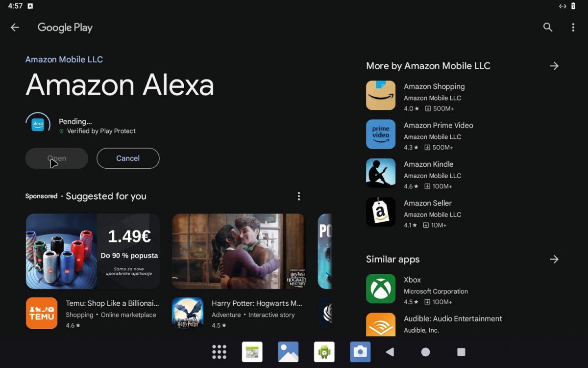Image resolution: width=588 pixels, height=368 pixels.
Task: Click the Amazon Alexa app title
Action: tap(120, 84)
